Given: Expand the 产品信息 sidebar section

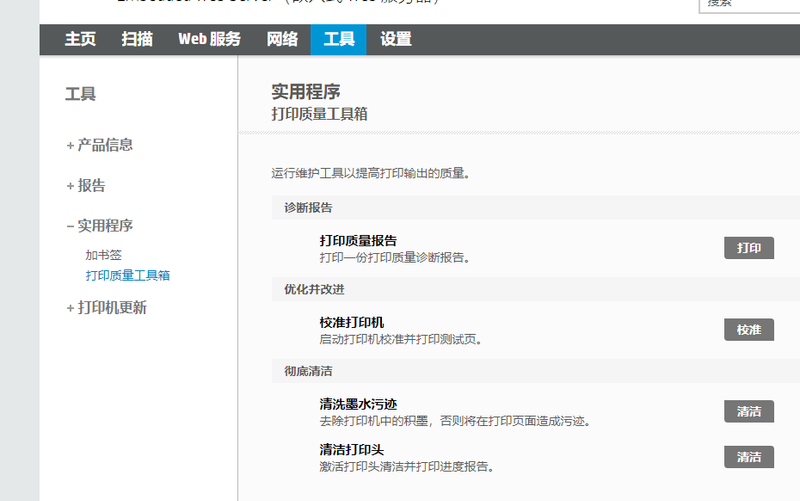Looking at the screenshot, I should click(x=104, y=145).
